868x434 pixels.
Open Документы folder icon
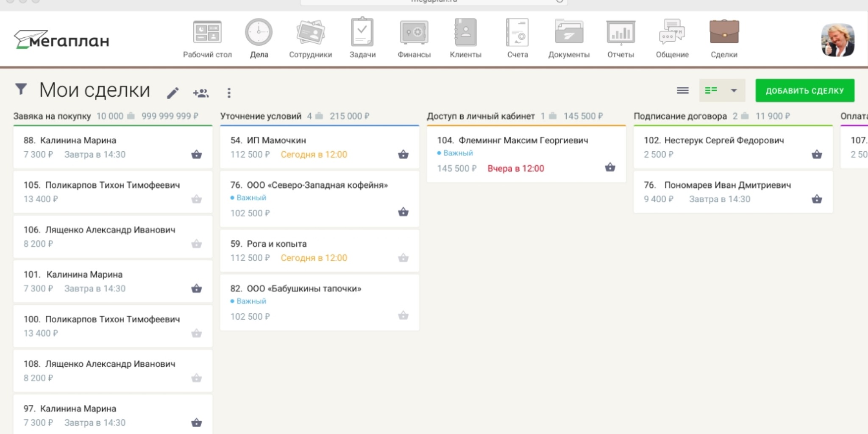pos(569,32)
